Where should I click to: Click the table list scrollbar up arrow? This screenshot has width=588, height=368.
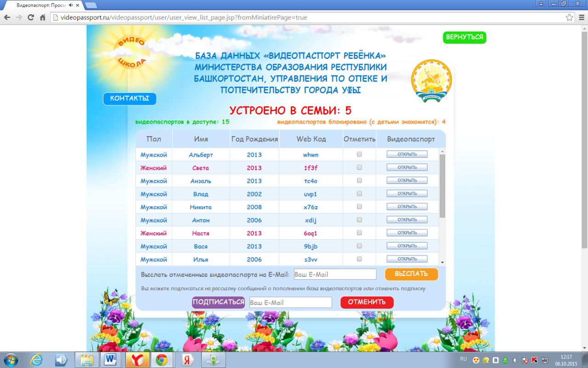click(442, 151)
